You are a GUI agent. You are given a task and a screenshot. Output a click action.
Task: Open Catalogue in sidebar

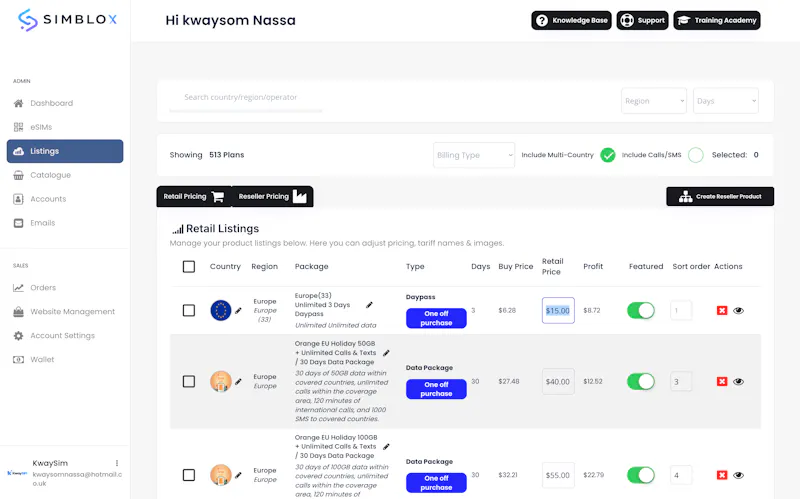[51, 175]
